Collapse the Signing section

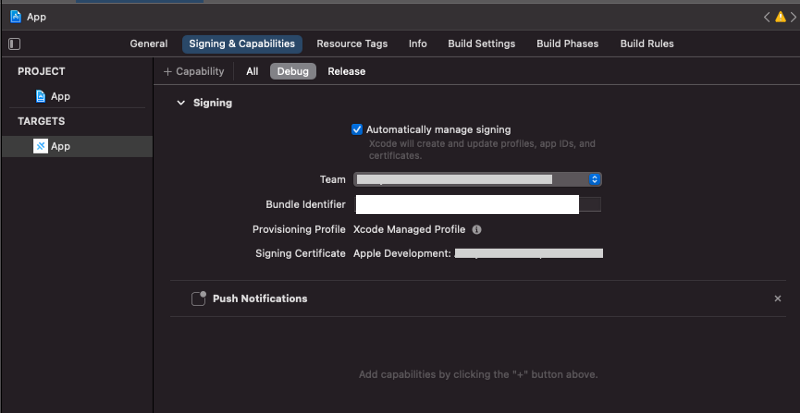click(x=181, y=103)
